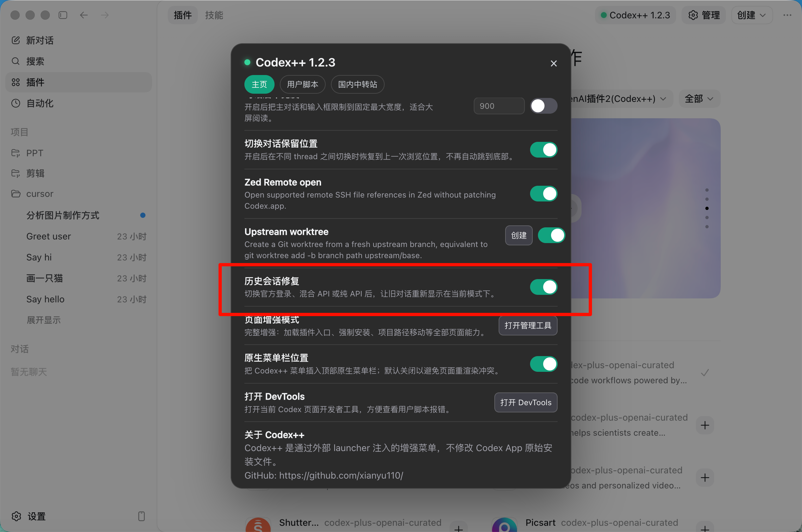Click the 打开管理工具 button
Viewport: 802px width, 532px height.
click(527, 326)
